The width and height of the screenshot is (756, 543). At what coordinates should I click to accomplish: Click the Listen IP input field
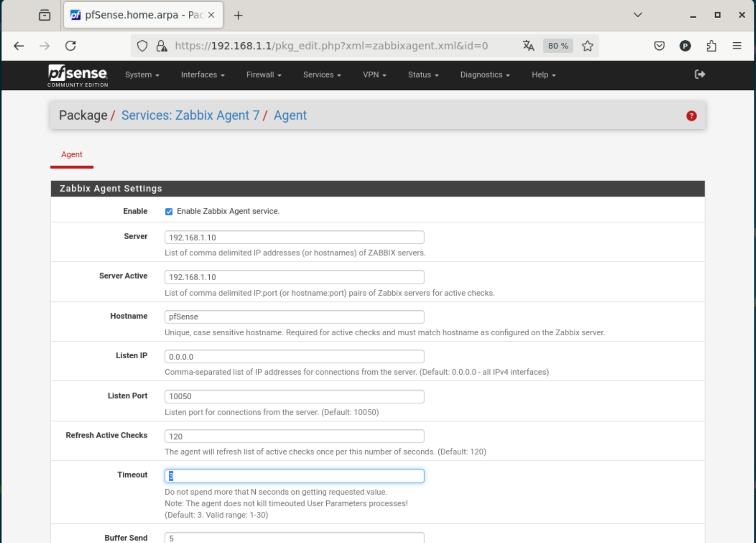(x=294, y=357)
